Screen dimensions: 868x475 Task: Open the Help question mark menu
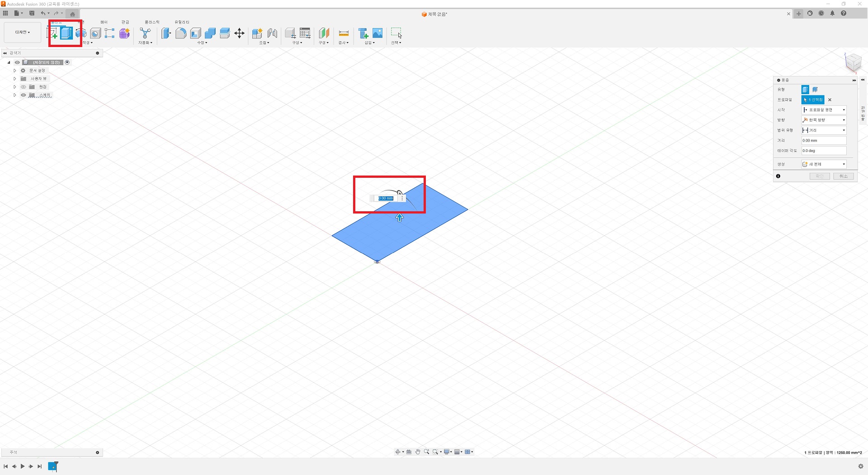(844, 13)
